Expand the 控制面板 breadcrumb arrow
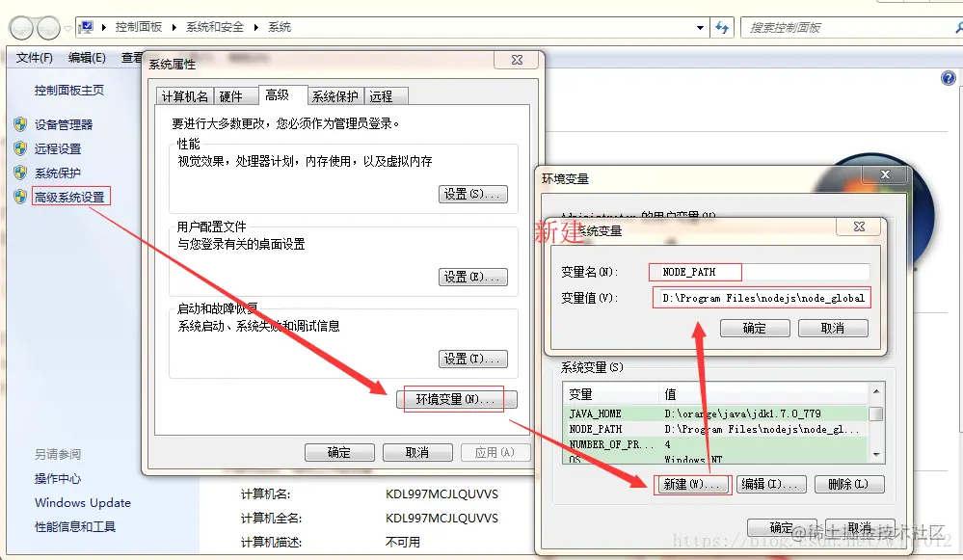 [174, 27]
